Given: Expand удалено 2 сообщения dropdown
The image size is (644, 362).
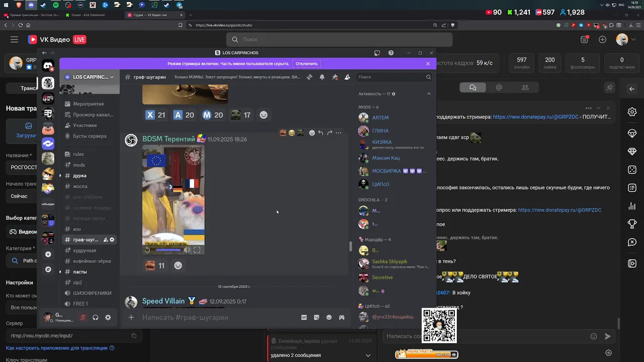Looking at the screenshot, I should tap(368, 355).
